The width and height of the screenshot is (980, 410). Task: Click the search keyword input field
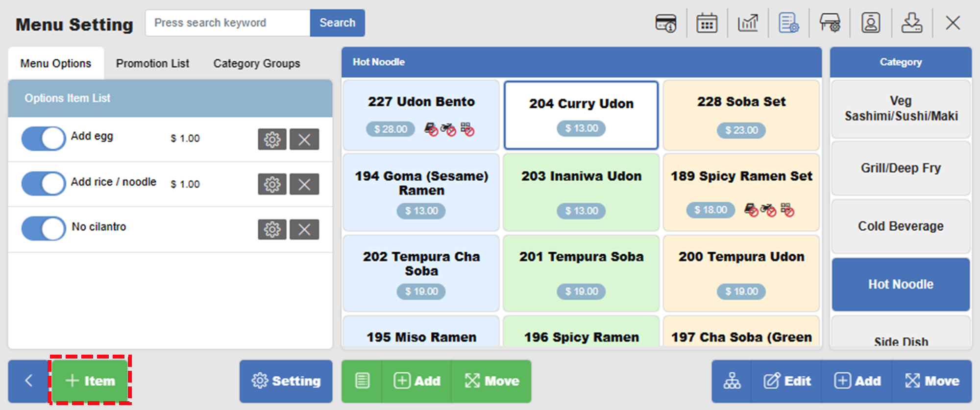click(x=228, y=23)
